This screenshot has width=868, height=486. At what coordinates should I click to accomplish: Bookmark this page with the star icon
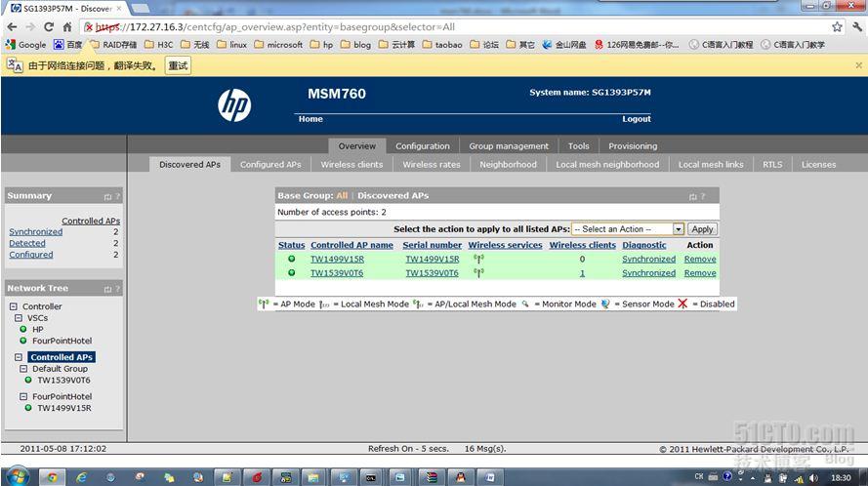pyautogui.click(x=837, y=26)
